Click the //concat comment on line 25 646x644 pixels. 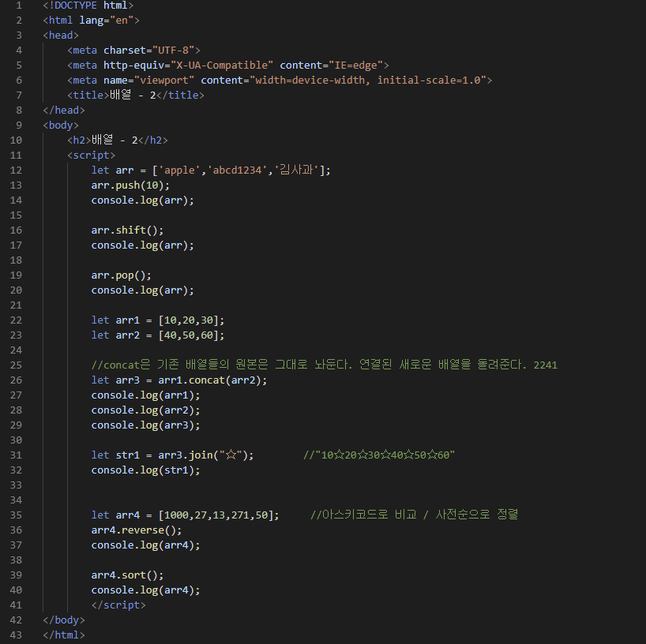(x=325, y=365)
